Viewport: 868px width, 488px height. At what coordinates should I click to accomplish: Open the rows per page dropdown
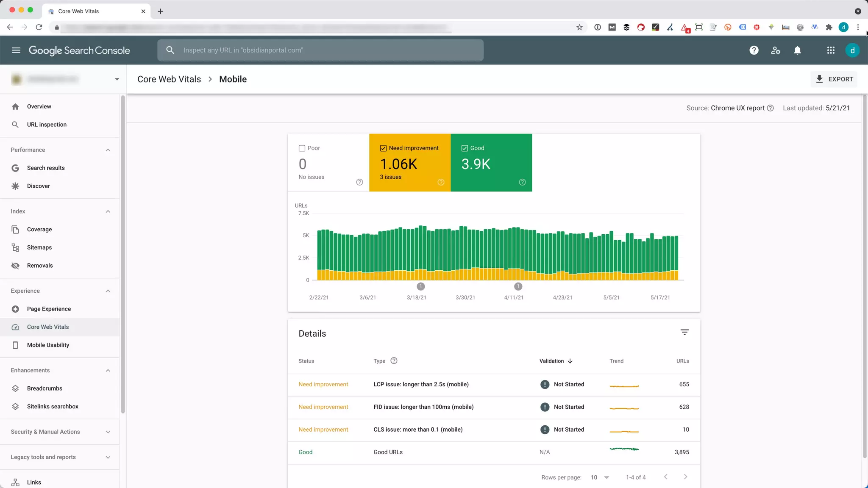click(x=599, y=477)
